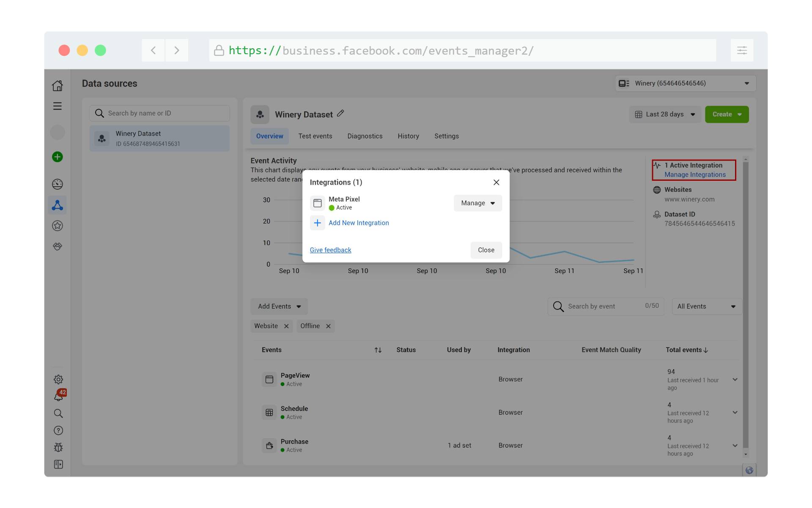The image size is (812, 508).
Task: Click the Dataset ID number 7845646544646546415
Action: 700,224
